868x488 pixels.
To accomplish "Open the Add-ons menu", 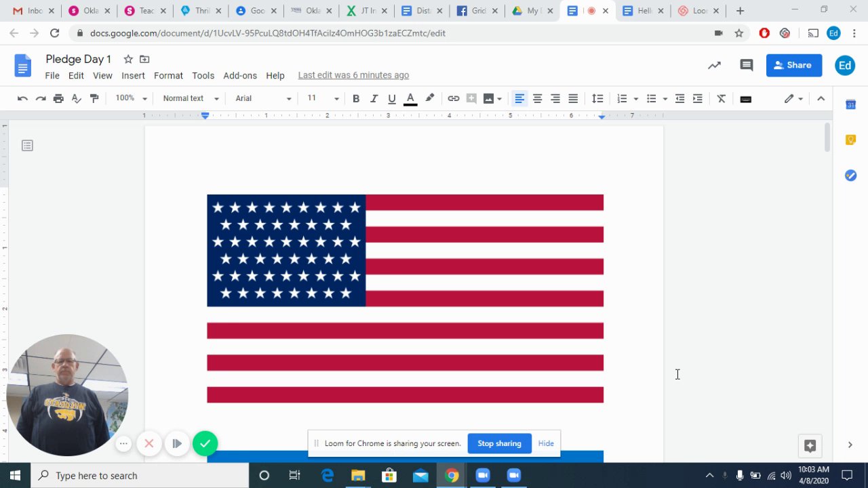I will (x=240, y=75).
